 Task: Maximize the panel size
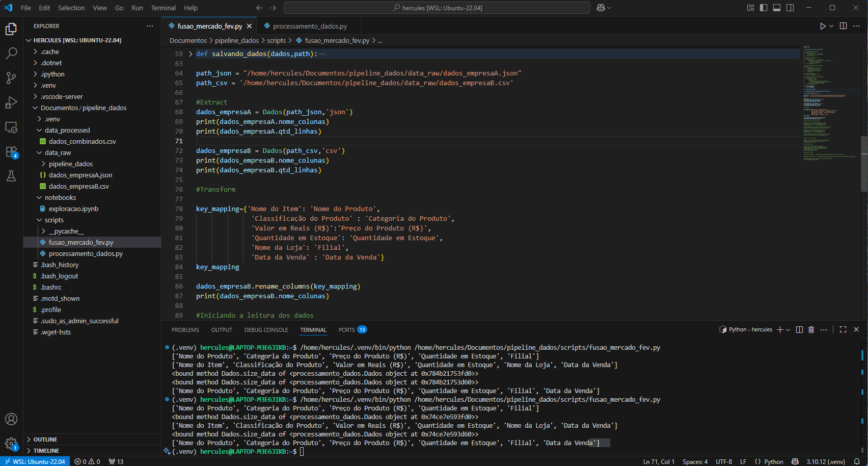click(843, 330)
